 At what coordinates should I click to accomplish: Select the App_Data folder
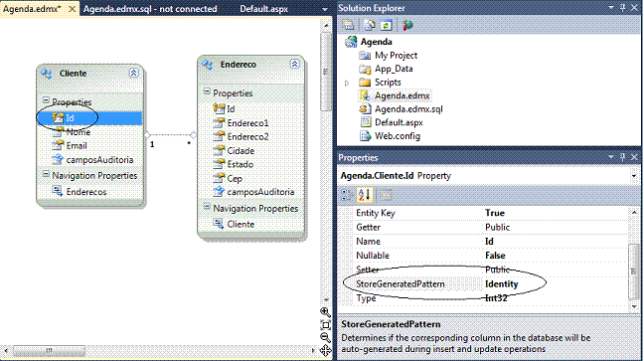click(x=394, y=69)
